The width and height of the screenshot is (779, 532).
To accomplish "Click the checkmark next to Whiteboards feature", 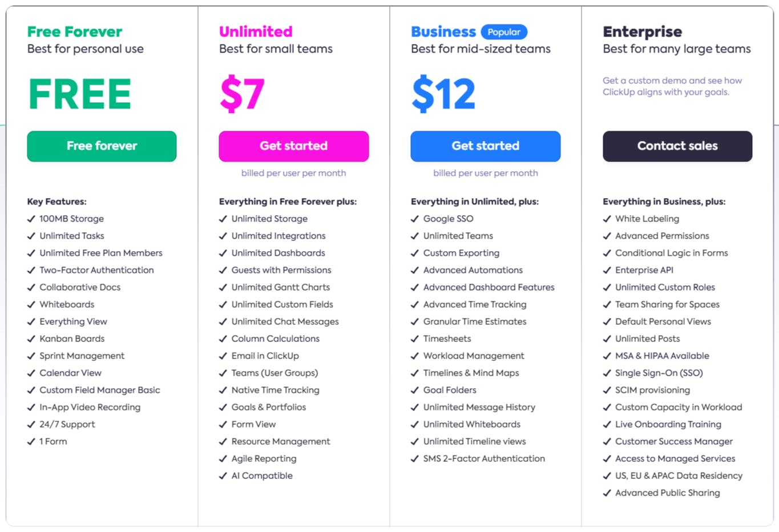I will (31, 304).
